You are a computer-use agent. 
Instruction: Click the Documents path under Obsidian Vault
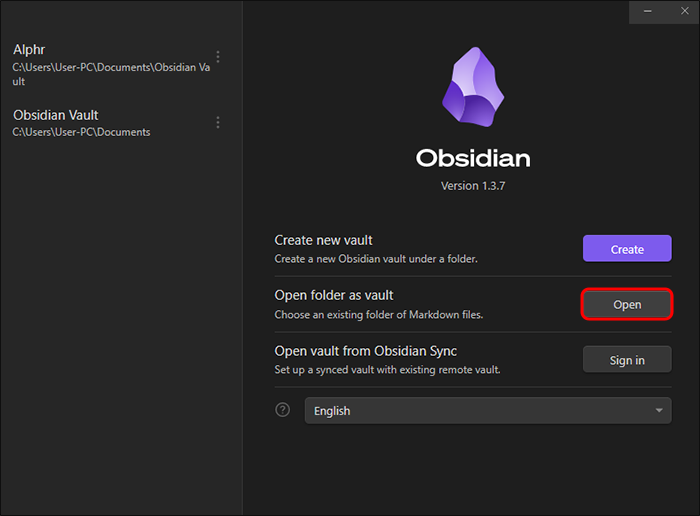pos(82,132)
